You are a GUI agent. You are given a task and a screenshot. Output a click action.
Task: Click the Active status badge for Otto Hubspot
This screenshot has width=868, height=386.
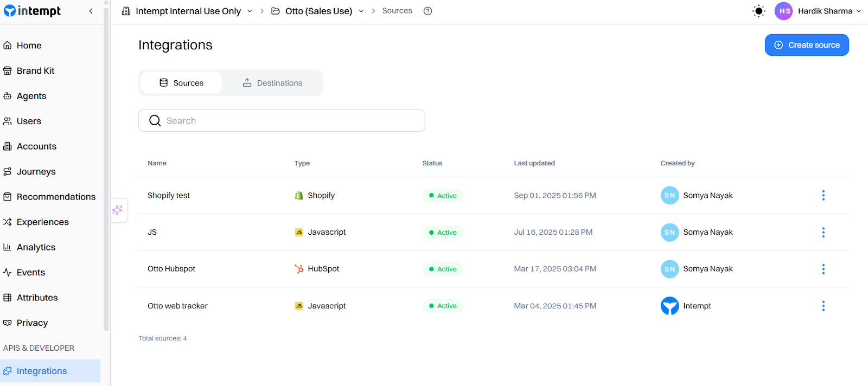click(x=443, y=269)
